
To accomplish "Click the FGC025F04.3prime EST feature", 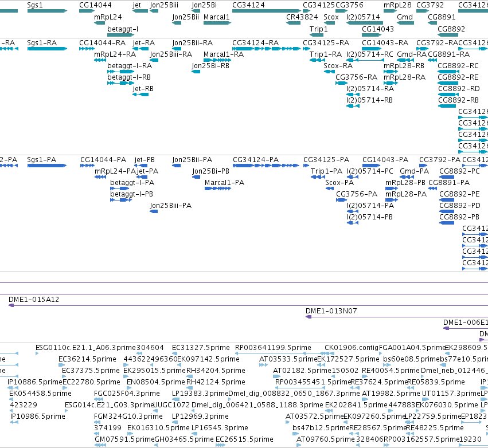I will [99, 399].
